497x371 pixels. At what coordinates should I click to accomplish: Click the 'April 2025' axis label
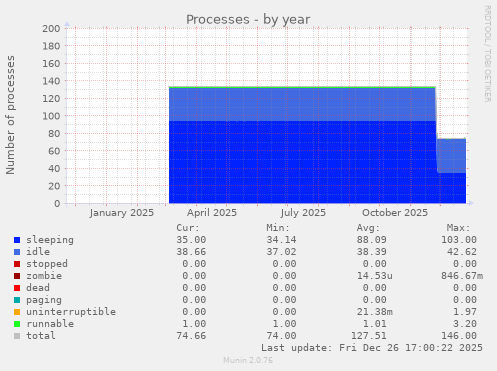click(x=212, y=213)
